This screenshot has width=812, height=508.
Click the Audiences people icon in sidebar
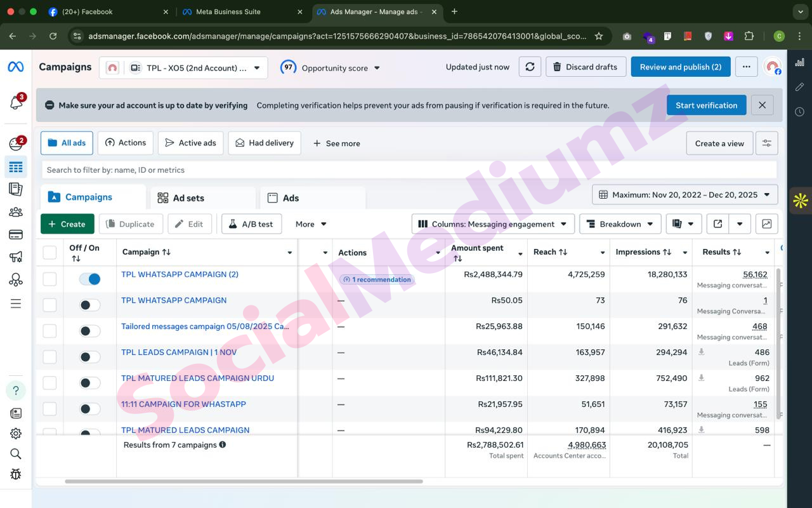[x=16, y=212]
